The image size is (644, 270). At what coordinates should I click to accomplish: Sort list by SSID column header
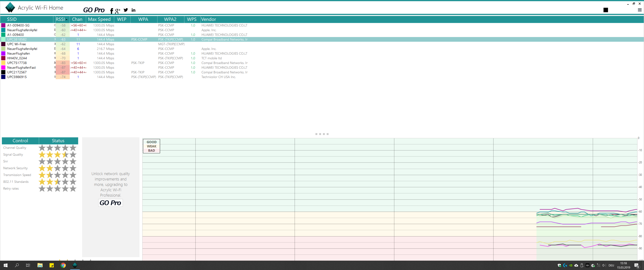click(x=12, y=19)
